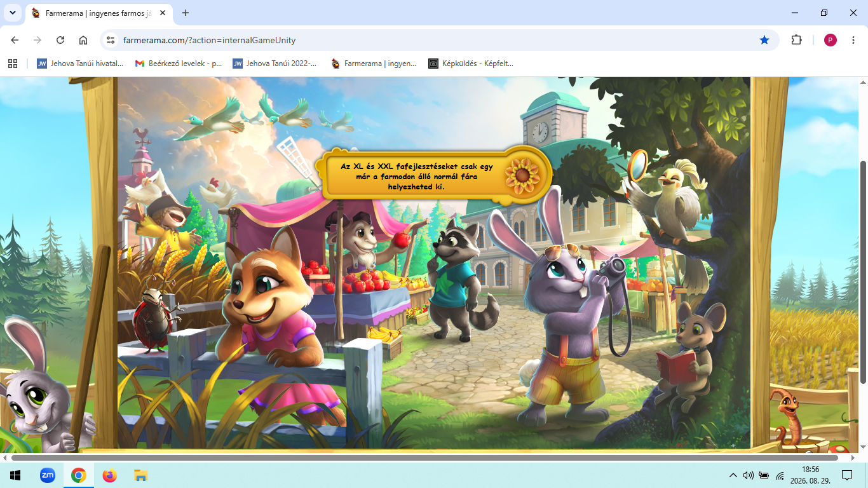Toggle the bookmark star for this page
This screenshot has height=488, width=868.
tap(764, 40)
